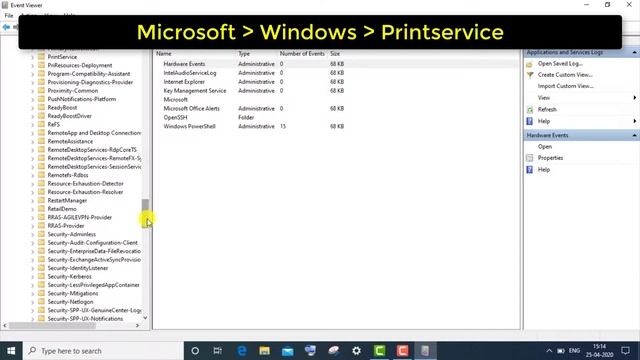This screenshot has width=640, height=360.
Task: Click the Proximity-Common folder icon
Action: point(41,90)
